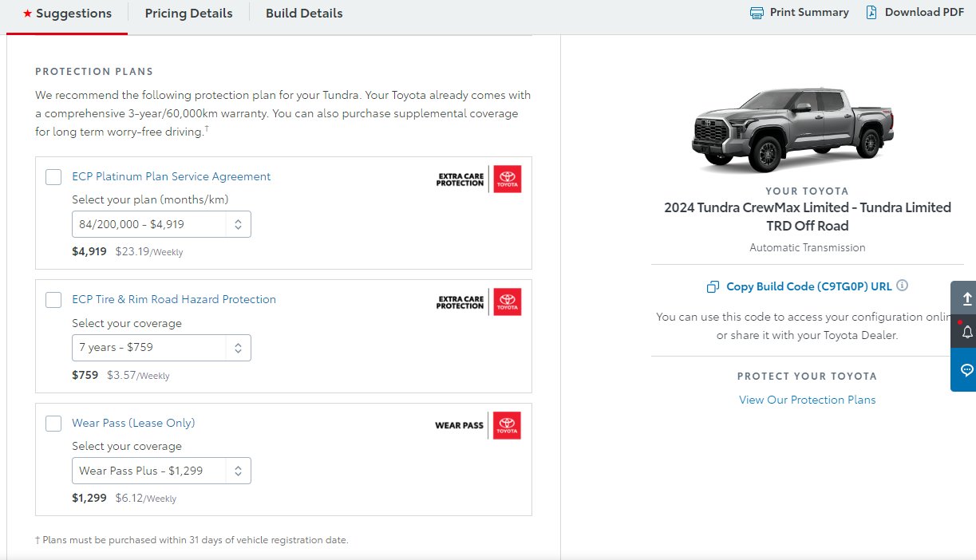Click the 2024 Tundra CrewMax Limited title
Viewport: 976px width, 560px height.
coord(808,216)
